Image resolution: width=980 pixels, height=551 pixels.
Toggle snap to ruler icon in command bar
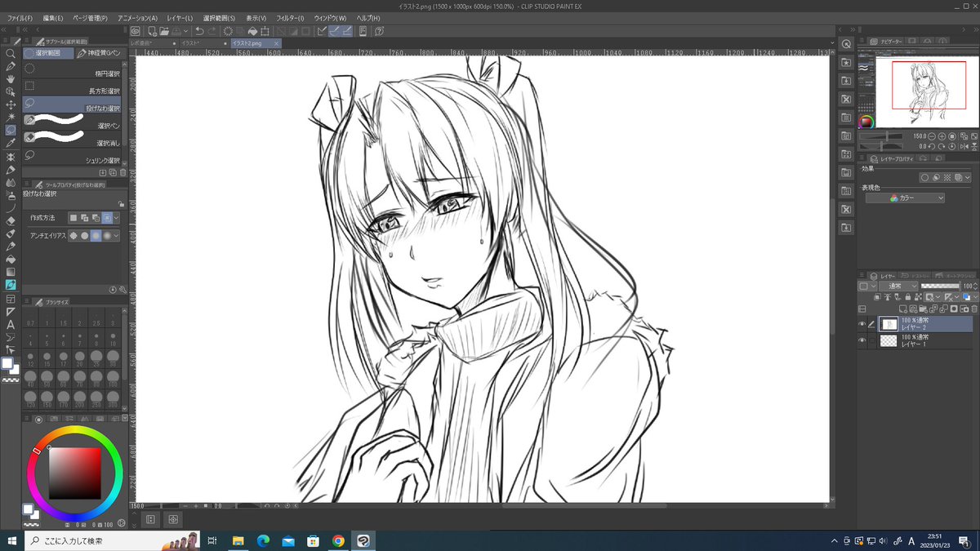(x=323, y=31)
